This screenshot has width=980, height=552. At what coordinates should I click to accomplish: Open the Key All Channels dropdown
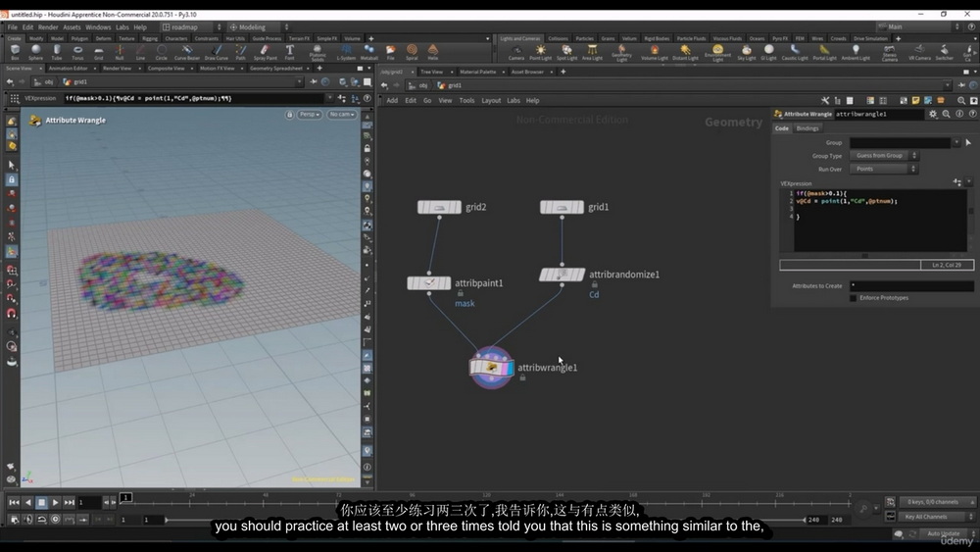(x=936, y=517)
